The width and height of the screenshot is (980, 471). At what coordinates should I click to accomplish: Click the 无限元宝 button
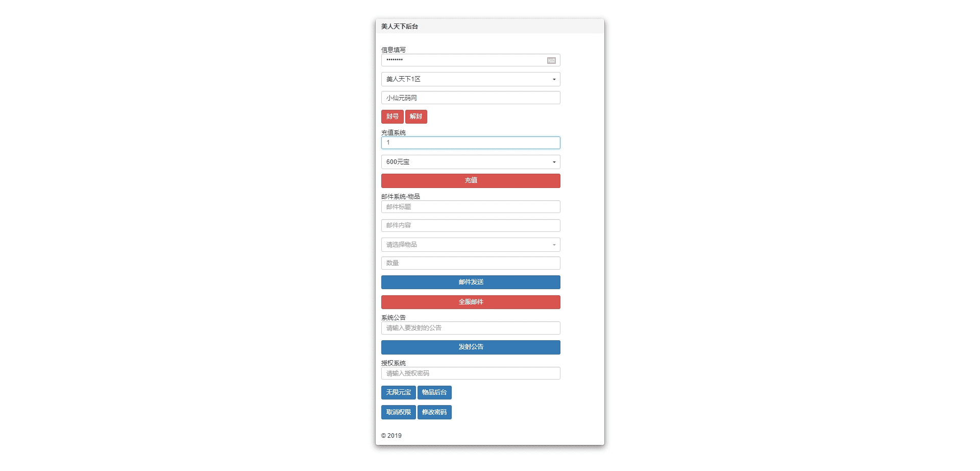point(398,392)
